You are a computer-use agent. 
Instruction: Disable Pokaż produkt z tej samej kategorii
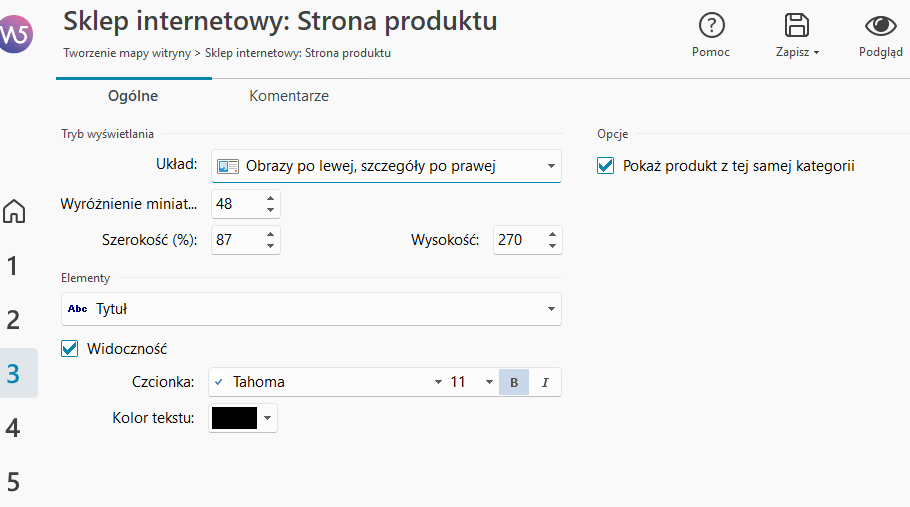pyautogui.click(x=605, y=166)
